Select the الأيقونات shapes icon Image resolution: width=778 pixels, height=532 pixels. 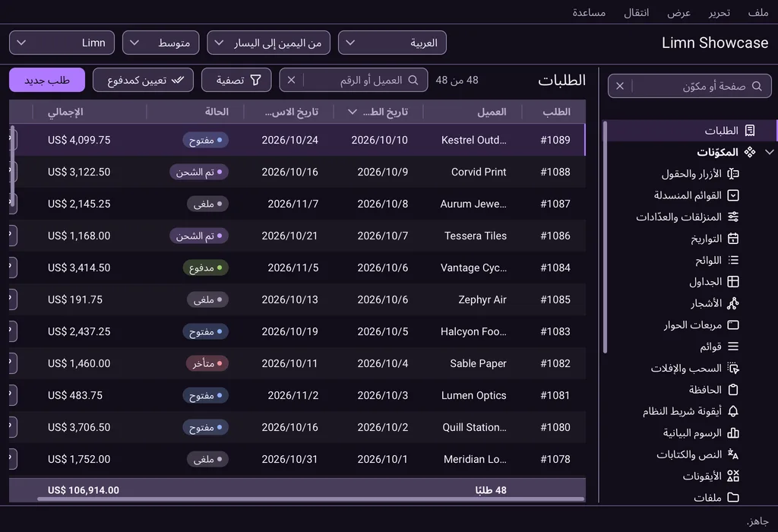733,476
